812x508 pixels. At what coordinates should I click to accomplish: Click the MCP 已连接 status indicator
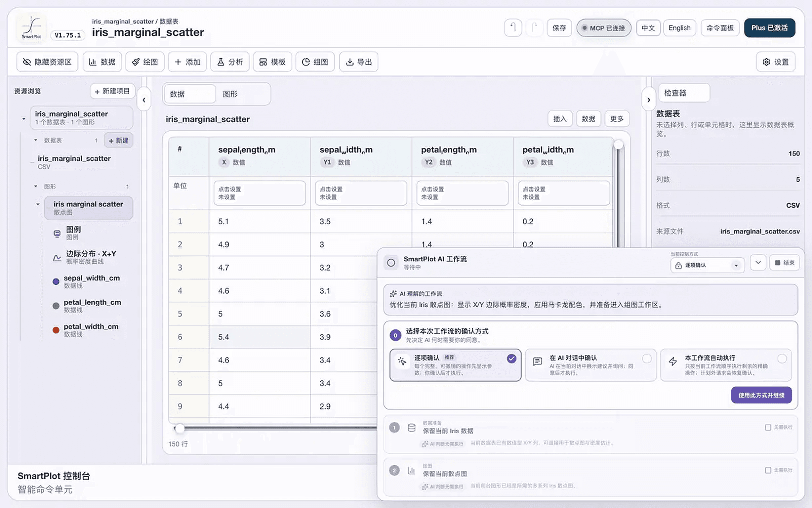click(604, 28)
